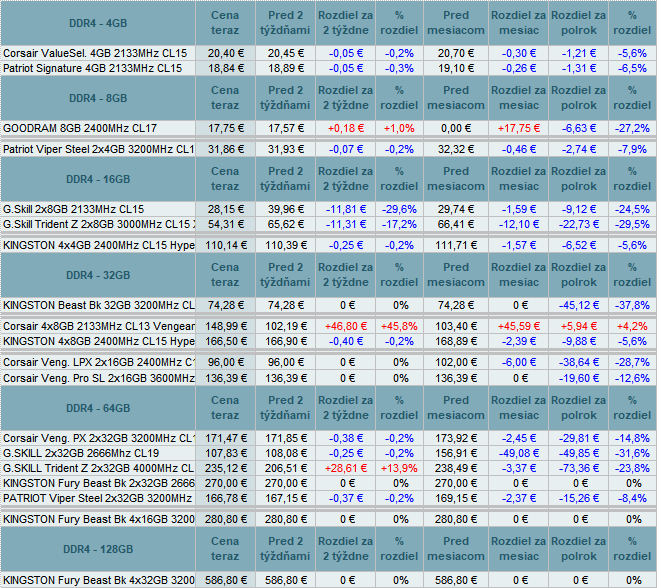Select the 166,78 € price cell

tap(225, 498)
